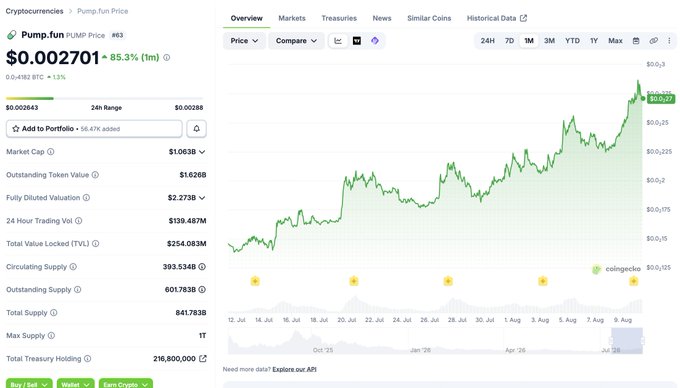Click the right handle of range navigator
This screenshot has width=680, height=388.
(642, 341)
